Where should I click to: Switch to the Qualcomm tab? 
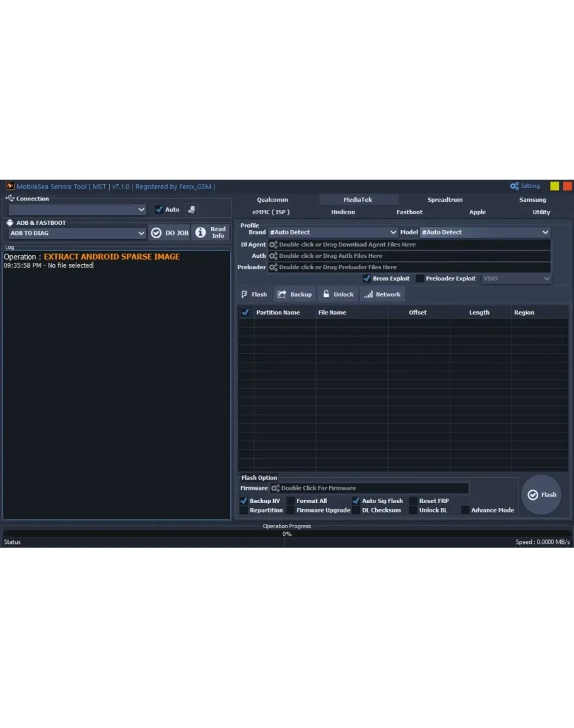[x=272, y=200]
